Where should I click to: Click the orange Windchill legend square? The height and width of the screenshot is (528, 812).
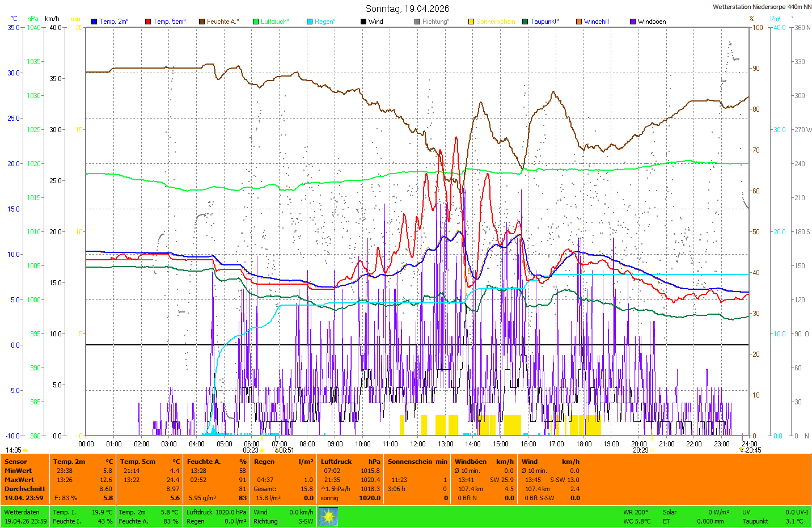coord(579,22)
